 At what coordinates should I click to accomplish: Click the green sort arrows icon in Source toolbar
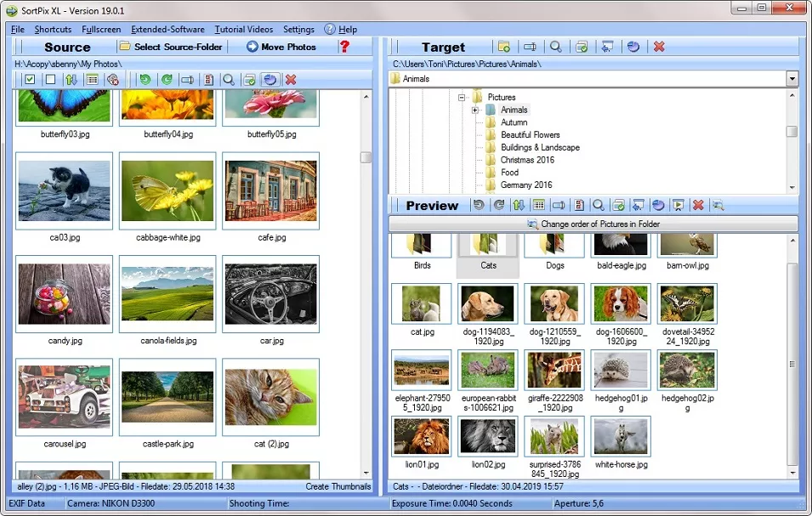tap(71, 79)
